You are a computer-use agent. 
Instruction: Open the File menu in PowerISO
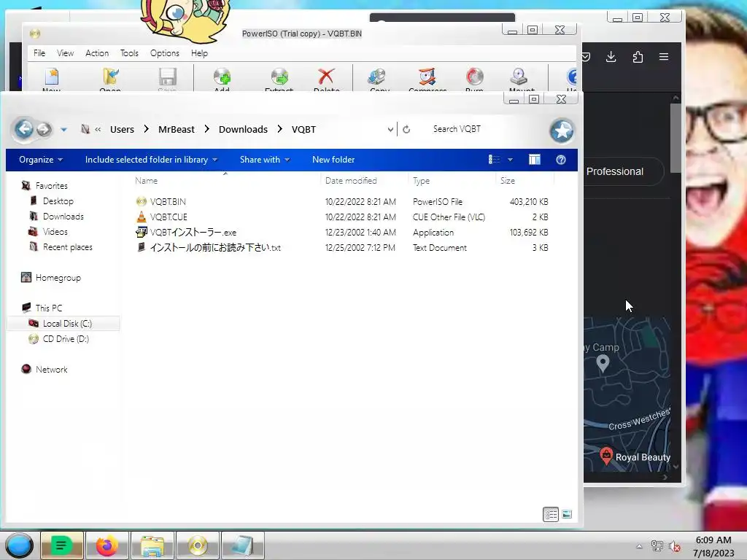39,52
